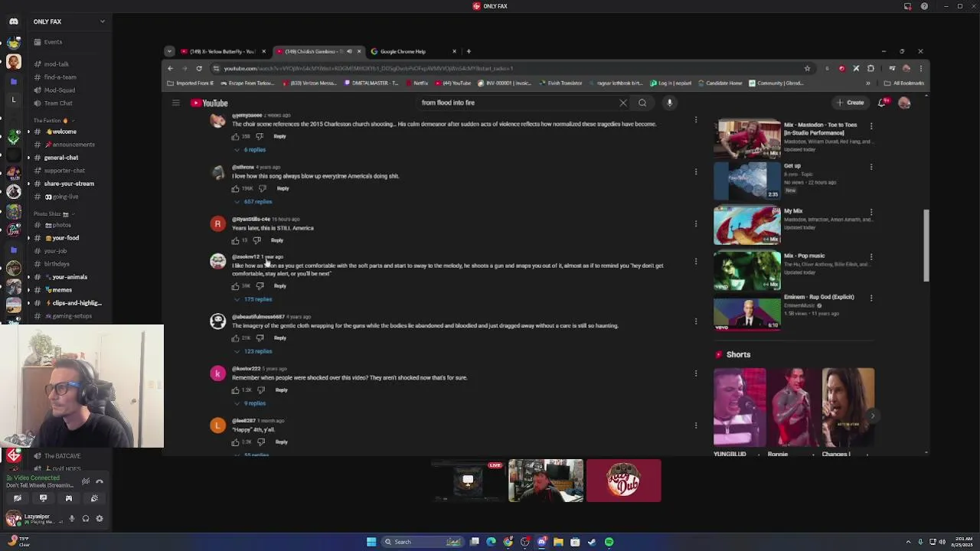
Task: Go back in Chrome navigation
Action: tap(171, 68)
